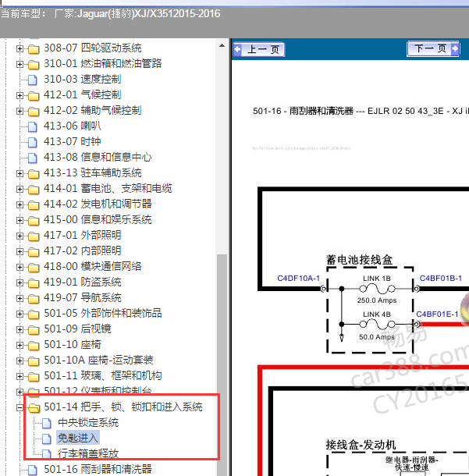Screen dimensions: 469x476
Task: Click connector label C4BF01B-1
Action: coord(440,278)
